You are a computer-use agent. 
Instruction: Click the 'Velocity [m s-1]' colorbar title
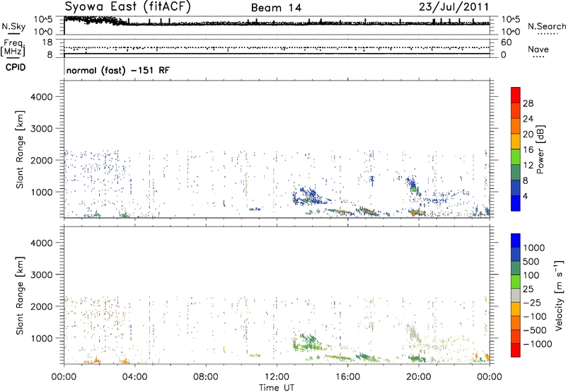click(x=559, y=295)
